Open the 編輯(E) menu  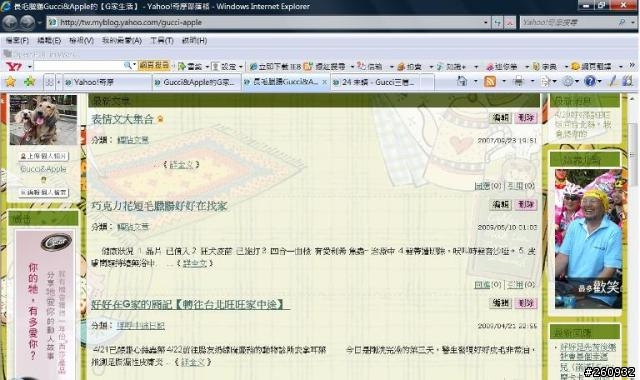(49, 40)
